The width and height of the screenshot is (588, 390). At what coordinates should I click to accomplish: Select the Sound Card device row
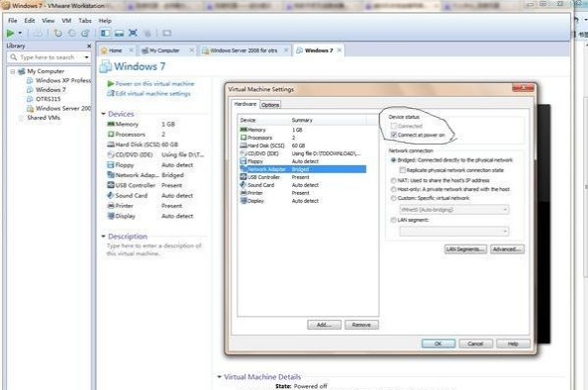tap(303, 185)
